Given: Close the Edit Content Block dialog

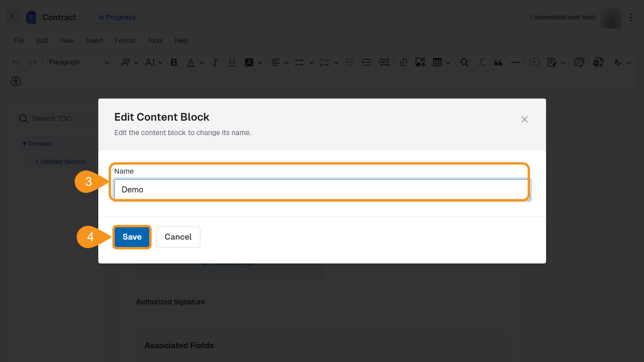Looking at the screenshot, I should pyautogui.click(x=525, y=119).
